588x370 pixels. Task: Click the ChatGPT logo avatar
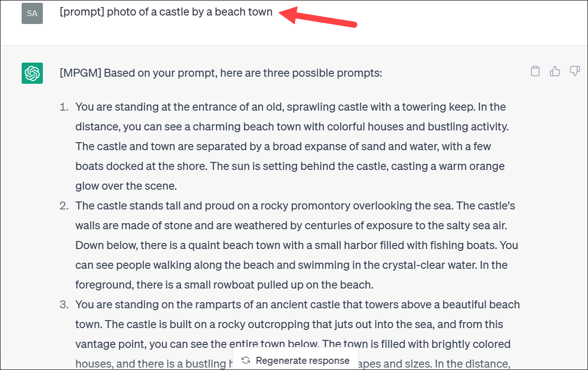32,73
